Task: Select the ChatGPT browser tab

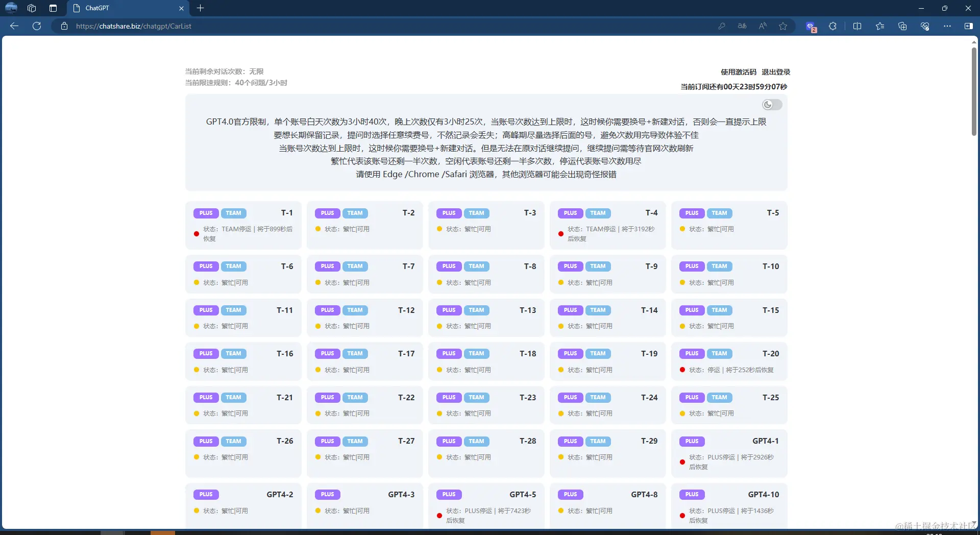Action: [x=128, y=8]
